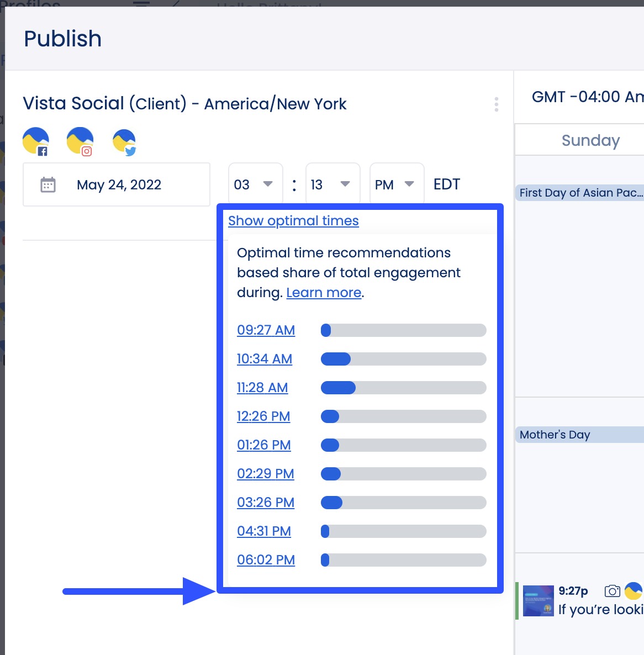This screenshot has width=644, height=655.
Task: Pick the 11:28 AM optimal time
Action: click(x=262, y=388)
